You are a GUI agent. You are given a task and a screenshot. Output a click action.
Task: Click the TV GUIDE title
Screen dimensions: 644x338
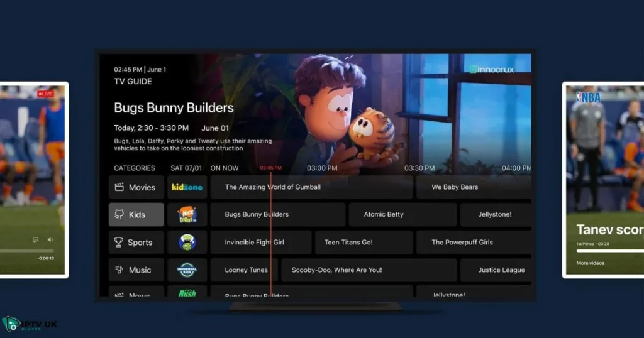(133, 81)
